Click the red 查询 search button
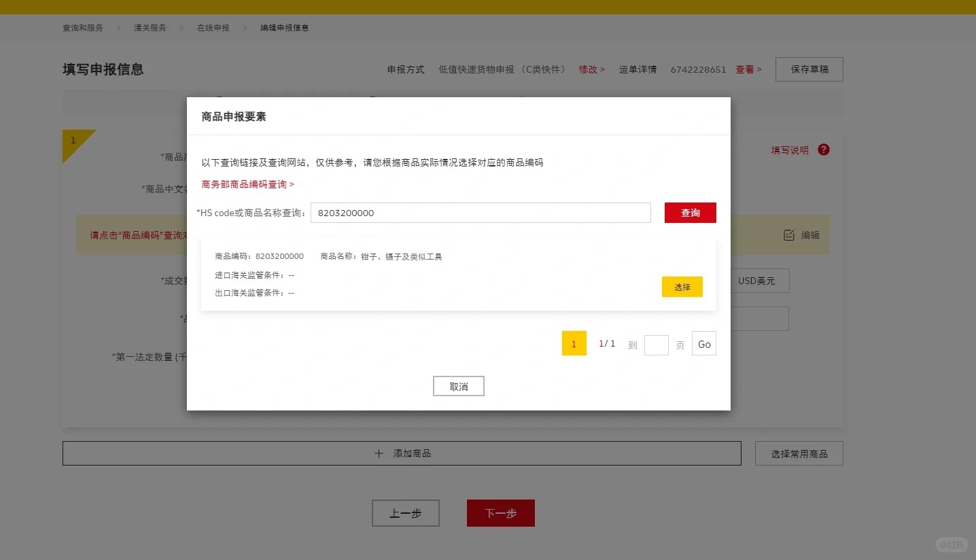 (x=690, y=213)
